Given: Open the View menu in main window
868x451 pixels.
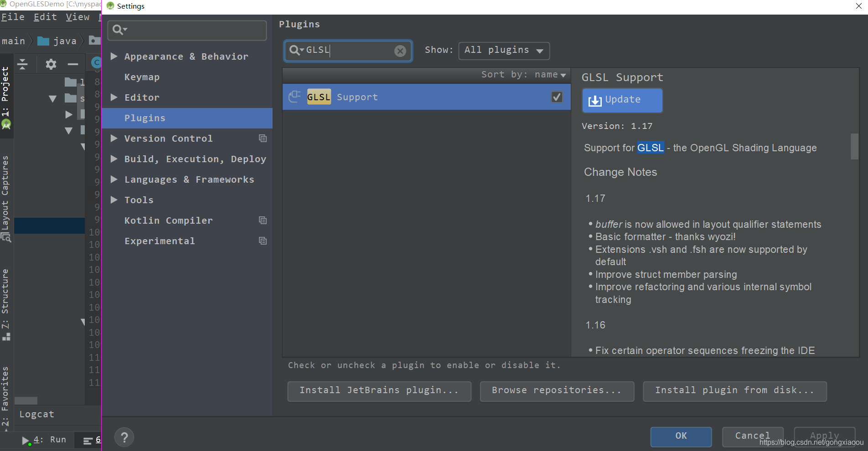Looking at the screenshot, I should click(77, 17).
